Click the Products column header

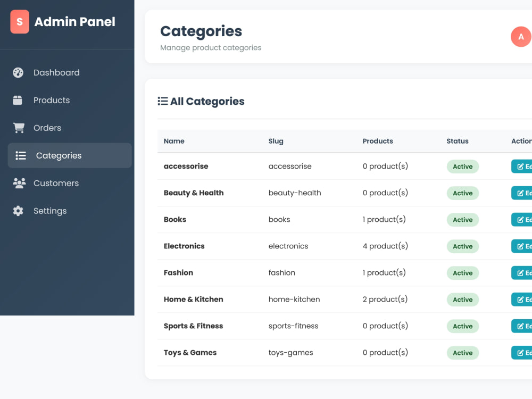click(x=378, y=141)
